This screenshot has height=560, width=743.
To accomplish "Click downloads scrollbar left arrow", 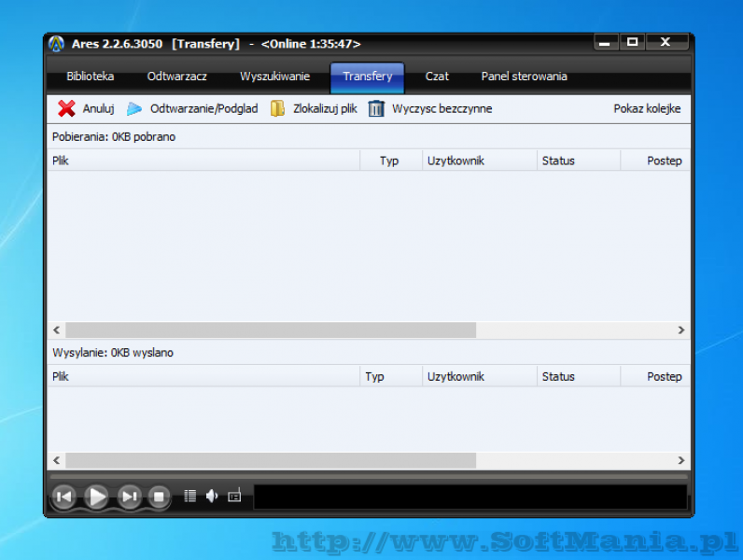I will coord(56,330).
